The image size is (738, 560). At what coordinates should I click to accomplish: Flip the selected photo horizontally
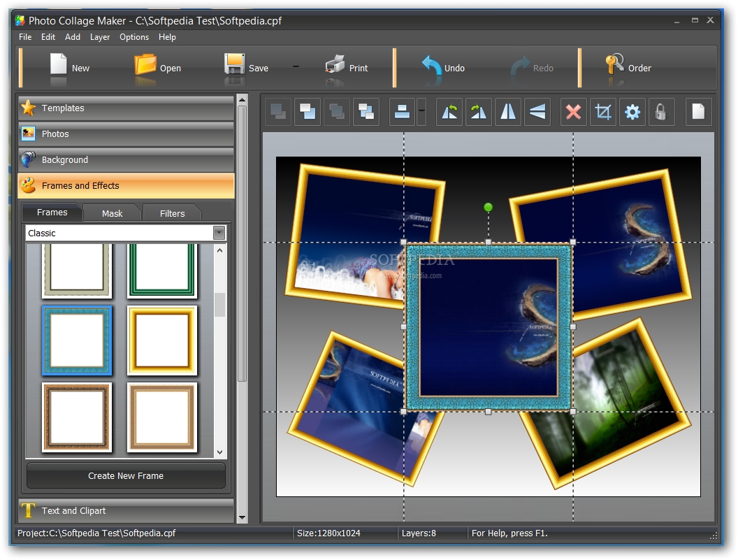tap(508, 112)
